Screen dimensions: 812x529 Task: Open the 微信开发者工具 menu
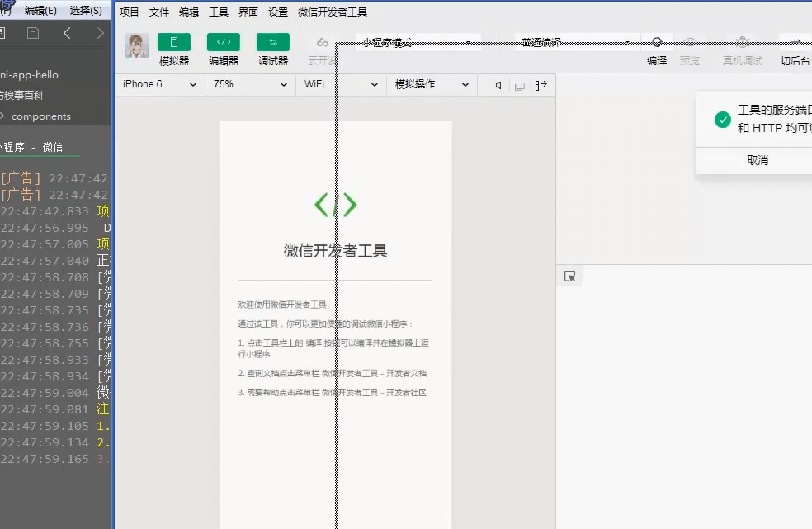click(x=333, y=12)
